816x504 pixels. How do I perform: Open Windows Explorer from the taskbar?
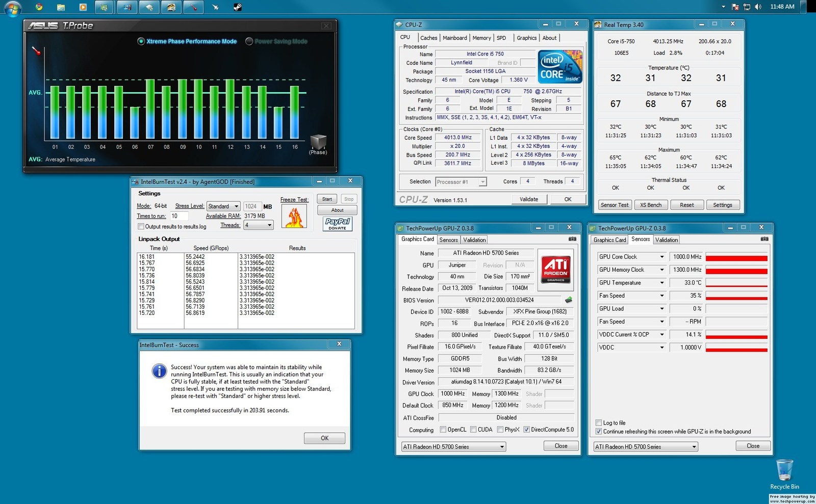click(x=61, y=7)
